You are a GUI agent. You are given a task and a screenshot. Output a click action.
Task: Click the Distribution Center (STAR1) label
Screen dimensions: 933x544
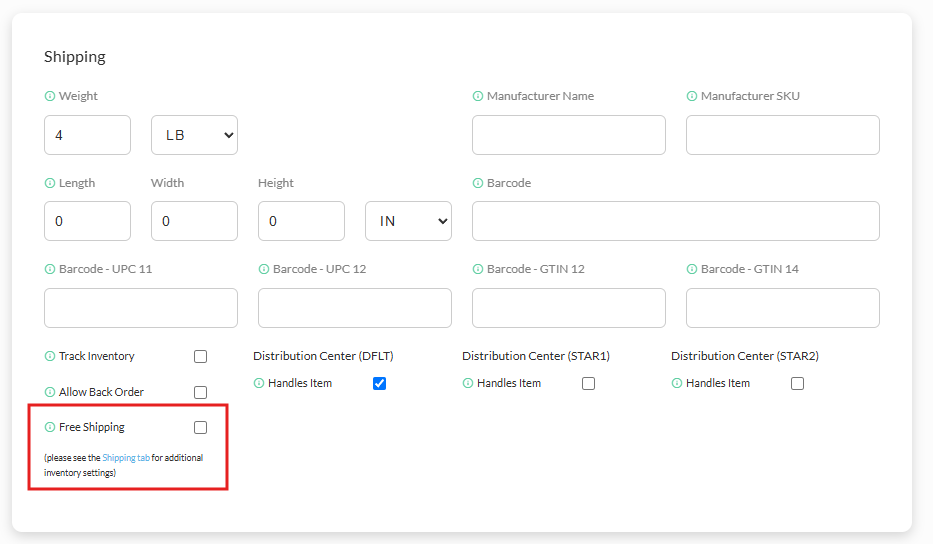[536, 356]
